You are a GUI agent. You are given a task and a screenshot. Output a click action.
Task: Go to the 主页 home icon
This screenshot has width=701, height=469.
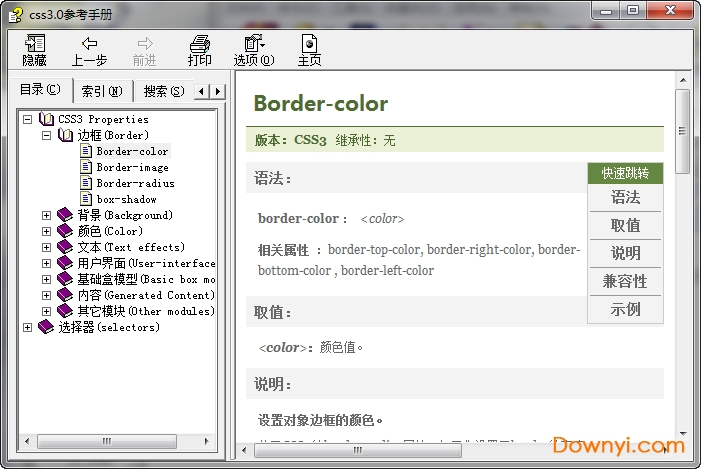coord(309,43)
